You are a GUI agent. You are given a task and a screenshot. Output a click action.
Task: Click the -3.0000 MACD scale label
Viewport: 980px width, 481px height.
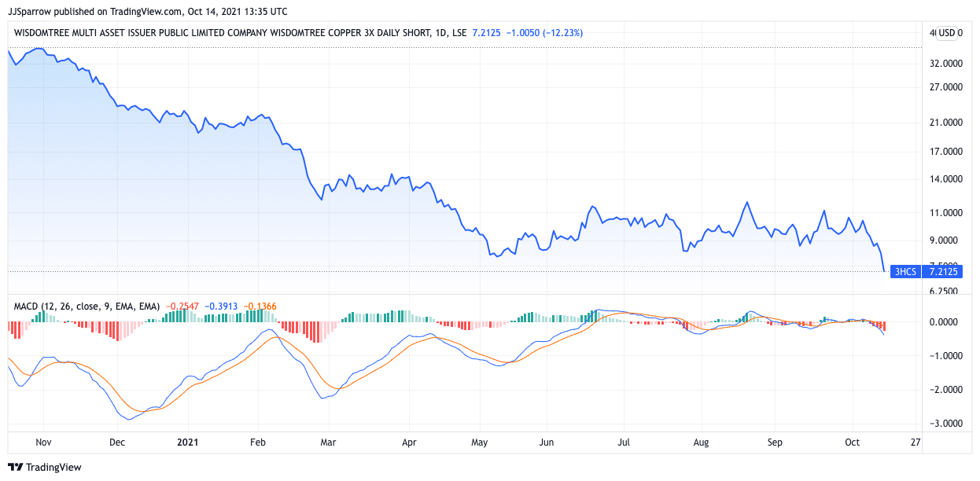click(946, 424)
